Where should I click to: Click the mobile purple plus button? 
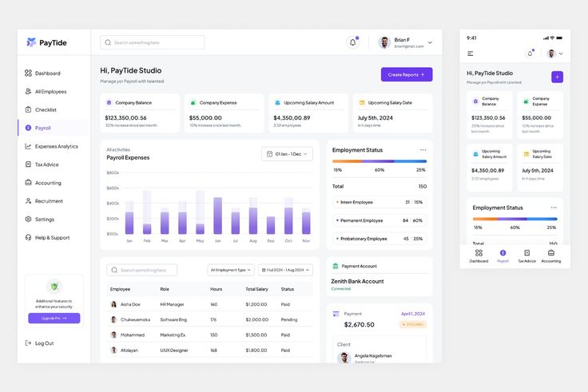[x=558, y=77]
